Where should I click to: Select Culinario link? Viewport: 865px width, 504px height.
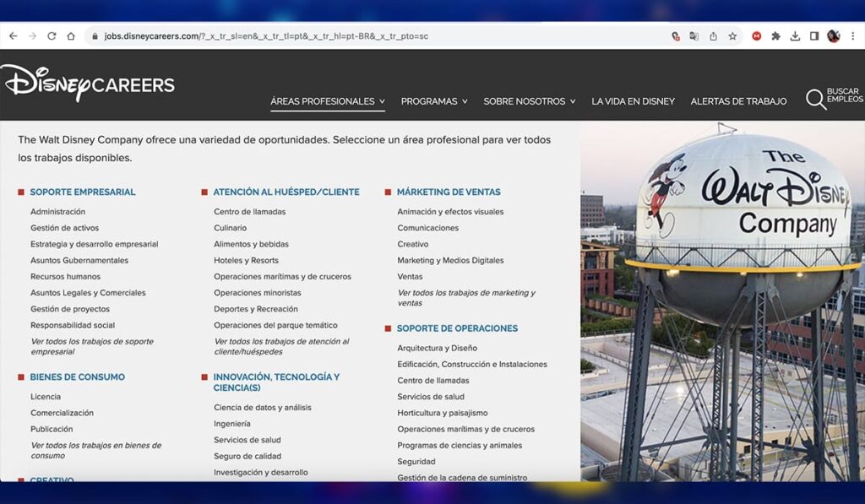(230, 228)
